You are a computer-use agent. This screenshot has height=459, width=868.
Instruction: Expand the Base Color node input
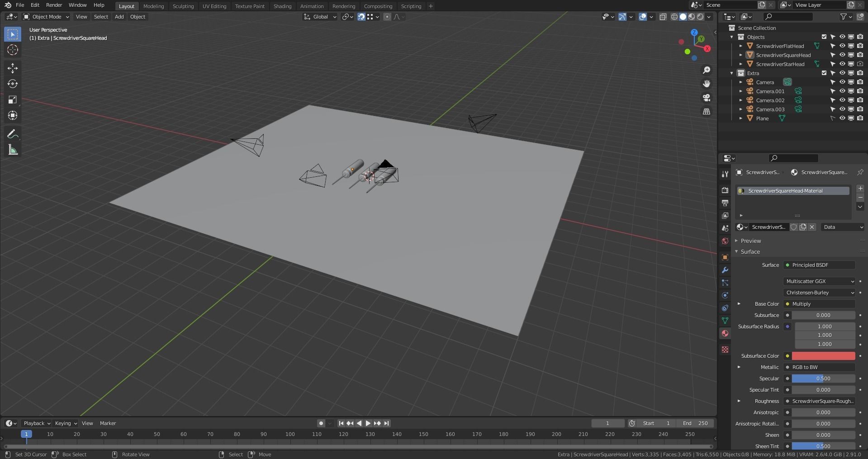739,304
